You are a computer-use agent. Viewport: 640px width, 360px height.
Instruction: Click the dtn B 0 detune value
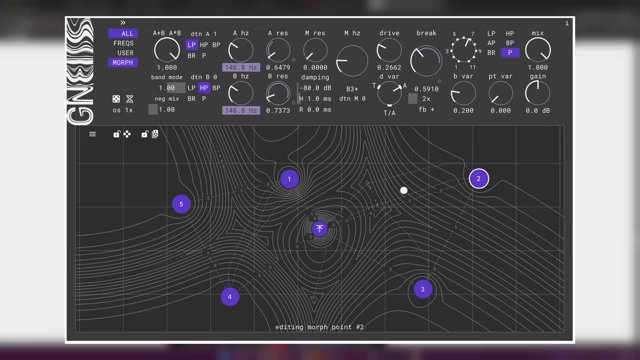(x=204, y=77)
